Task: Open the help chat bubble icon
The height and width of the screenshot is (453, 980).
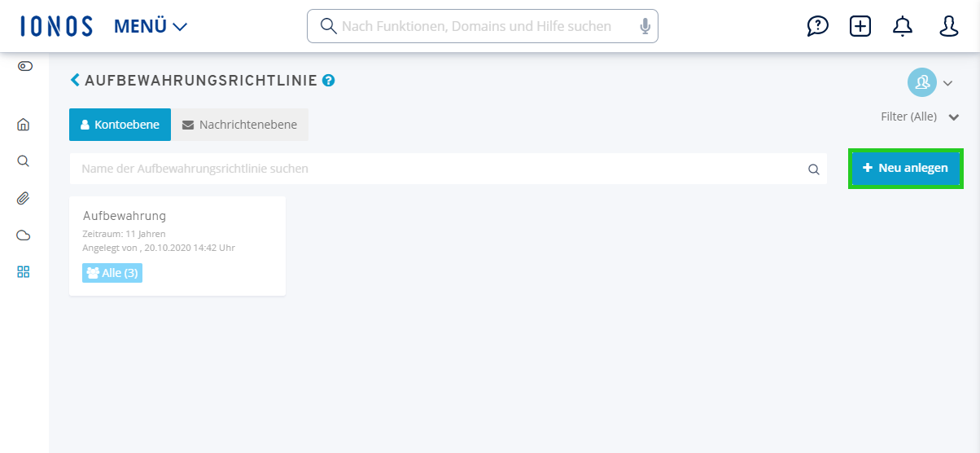Action: pos(817,26)
